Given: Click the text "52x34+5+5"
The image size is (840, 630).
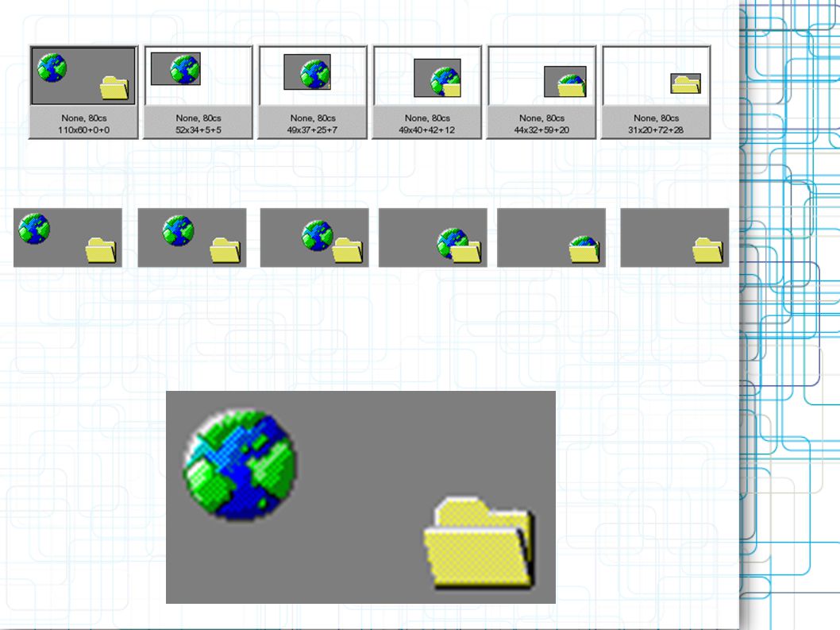Looking at the screenshot, I should click(x=198, y=130).
